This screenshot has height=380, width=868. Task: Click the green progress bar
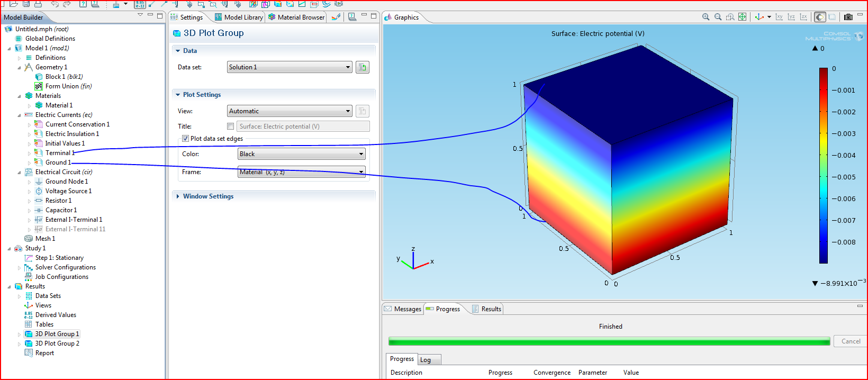click(609, 341)
